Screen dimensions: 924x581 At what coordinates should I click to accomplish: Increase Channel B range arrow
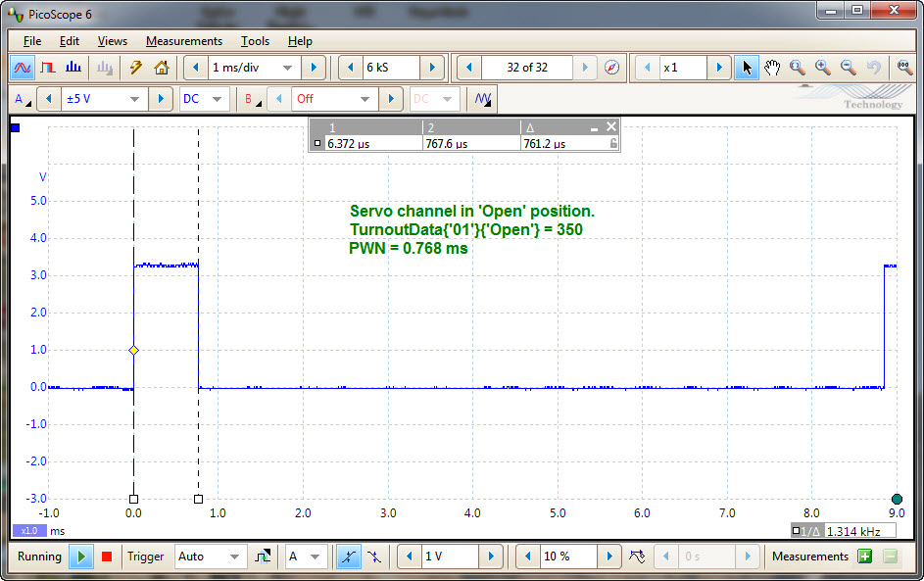click(x=390, y=99)
